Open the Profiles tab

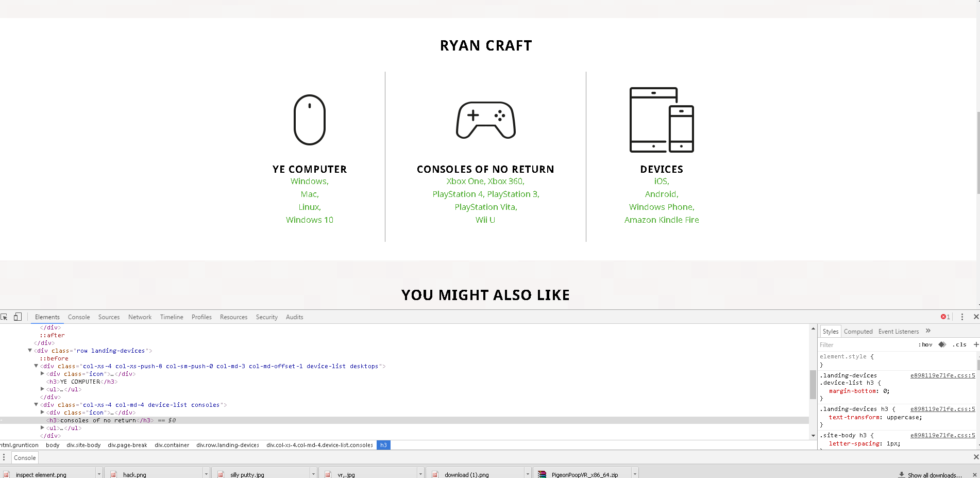click(x=201, y=317)
